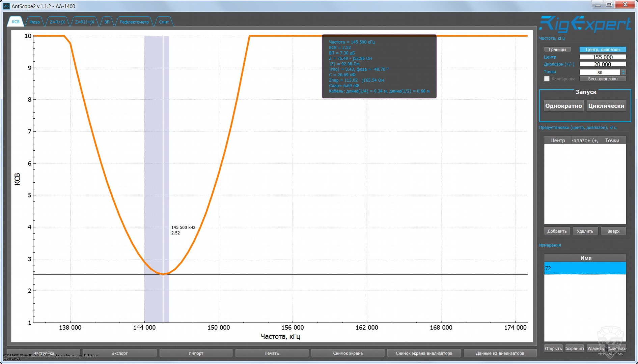The height and width of the screenshot is (364, 638).
Task: Click the RigExpert logo
Action: pyautogui.click(x=585, y=24)
